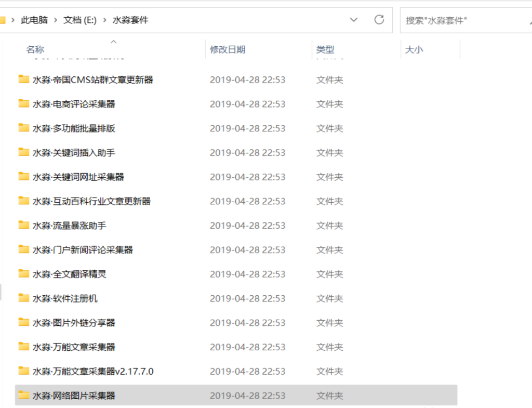
Task: Open the address bar history dropdown arrow
Action: pos(354,20)
